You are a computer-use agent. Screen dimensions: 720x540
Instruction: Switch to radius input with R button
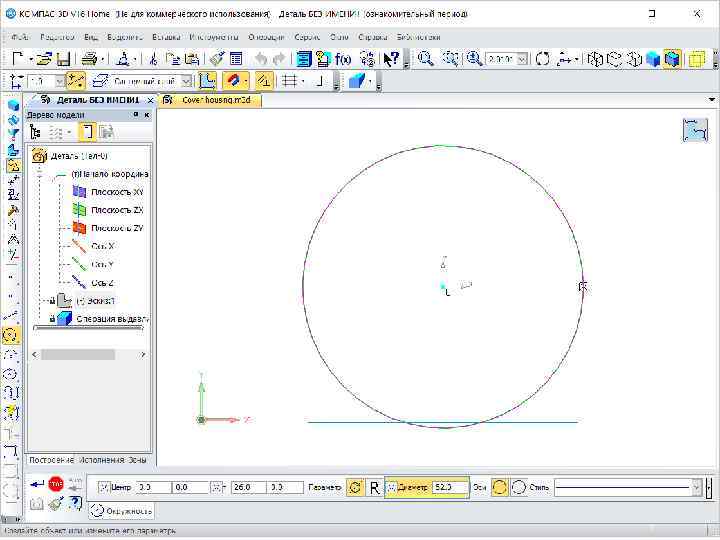(x=374, y=488)
